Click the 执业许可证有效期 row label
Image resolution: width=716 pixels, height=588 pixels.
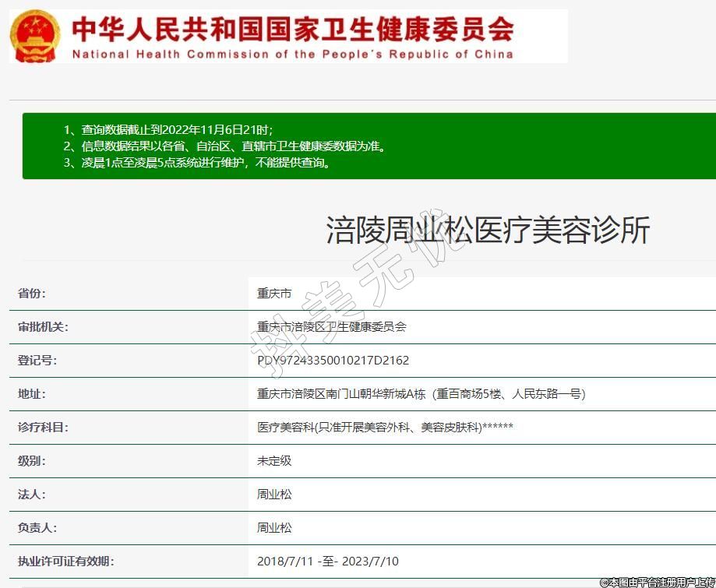(65, 562)
